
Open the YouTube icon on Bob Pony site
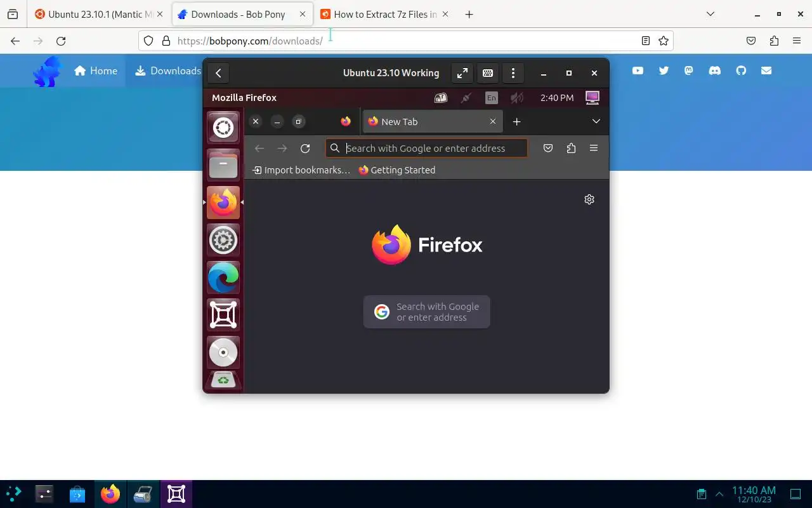pyautogui.click(x=638, y=71)
